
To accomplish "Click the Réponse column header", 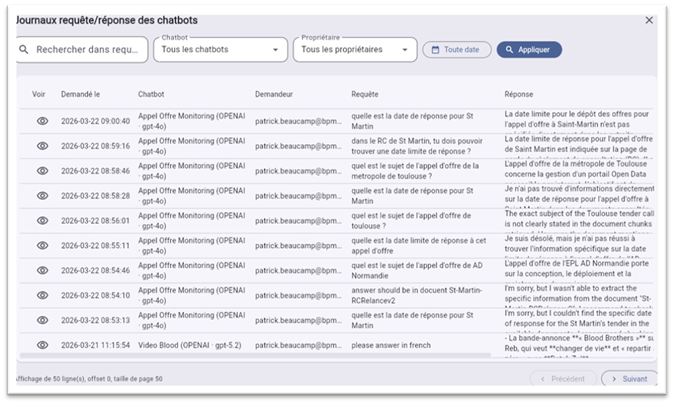I will 518,94.
